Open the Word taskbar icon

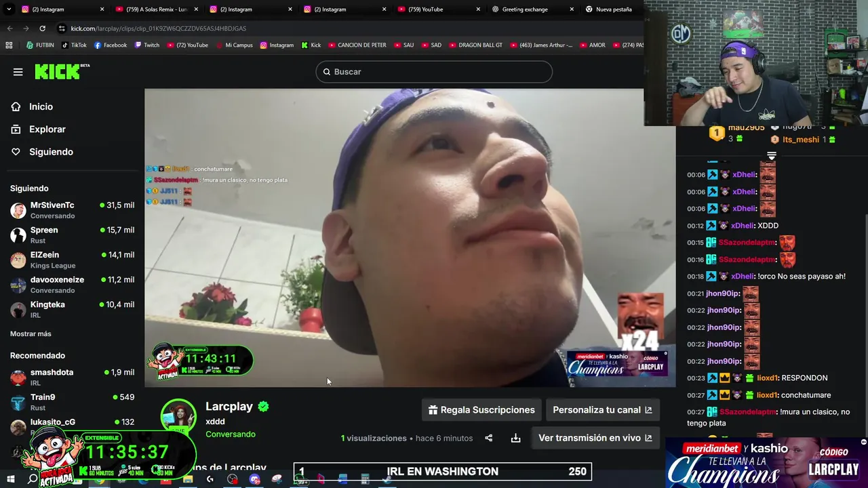coord(342,479)
